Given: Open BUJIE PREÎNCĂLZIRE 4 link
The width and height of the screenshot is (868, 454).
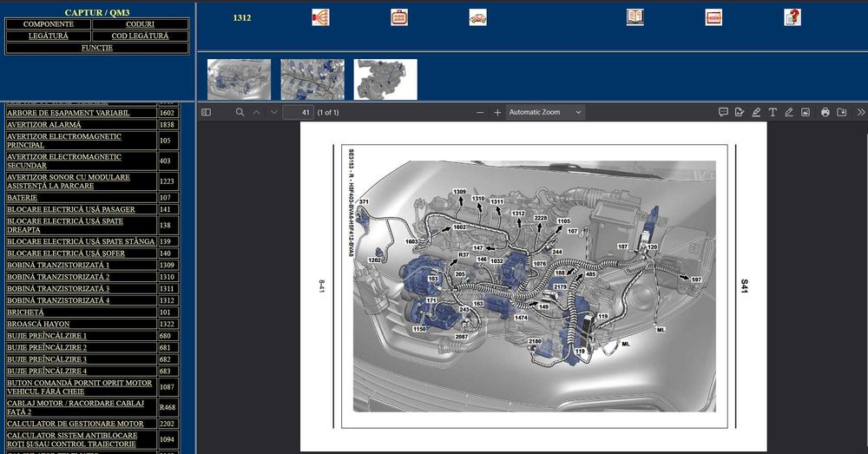Looking at the screenshot, I should (x=47, y=371).
